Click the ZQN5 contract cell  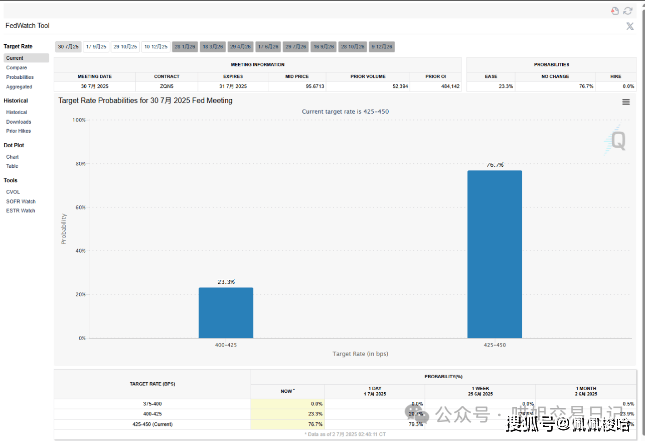167,86
